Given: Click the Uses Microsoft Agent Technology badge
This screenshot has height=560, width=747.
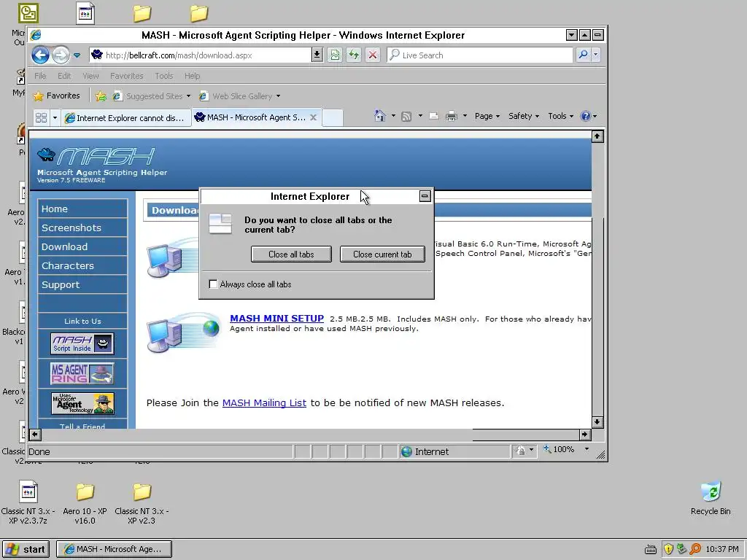Looking at the screenshot, I should click(x=82, y=403).
